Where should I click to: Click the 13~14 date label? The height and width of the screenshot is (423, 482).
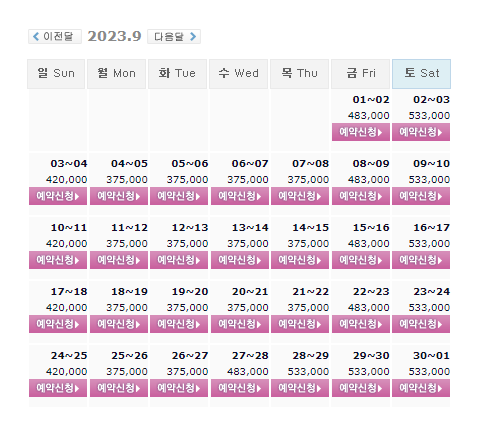250,228
